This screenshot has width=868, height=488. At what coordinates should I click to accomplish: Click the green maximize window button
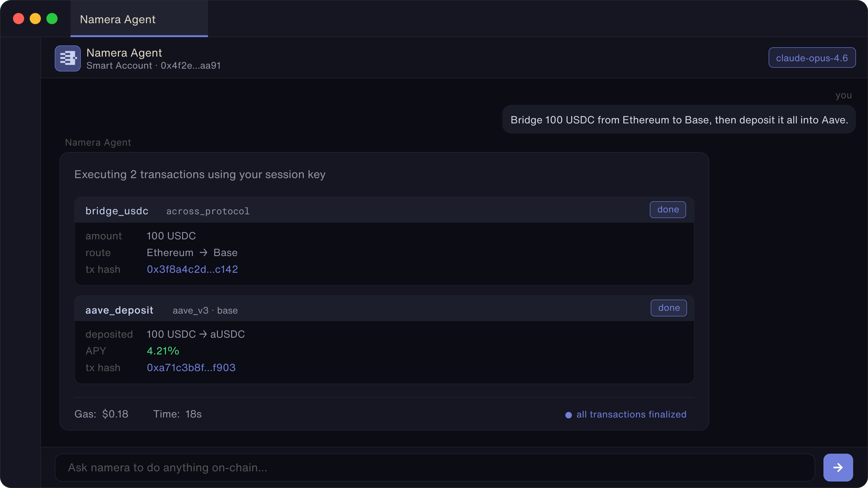click(52, 19)
